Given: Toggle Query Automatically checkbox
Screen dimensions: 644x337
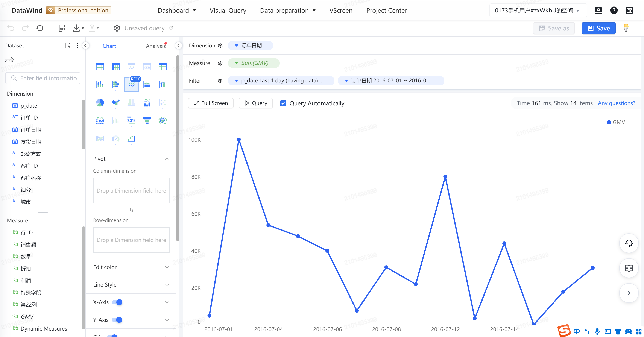Looking at the screenshot, I should (283, 103).
